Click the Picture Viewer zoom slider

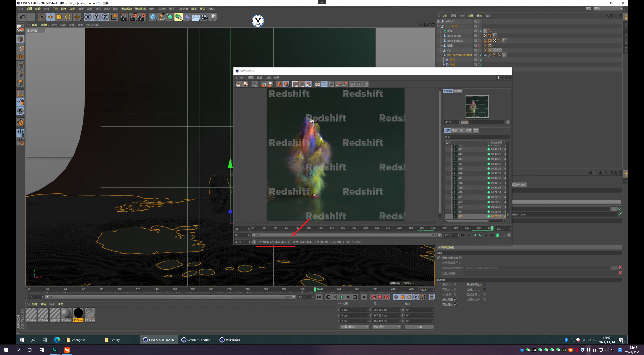482,122
